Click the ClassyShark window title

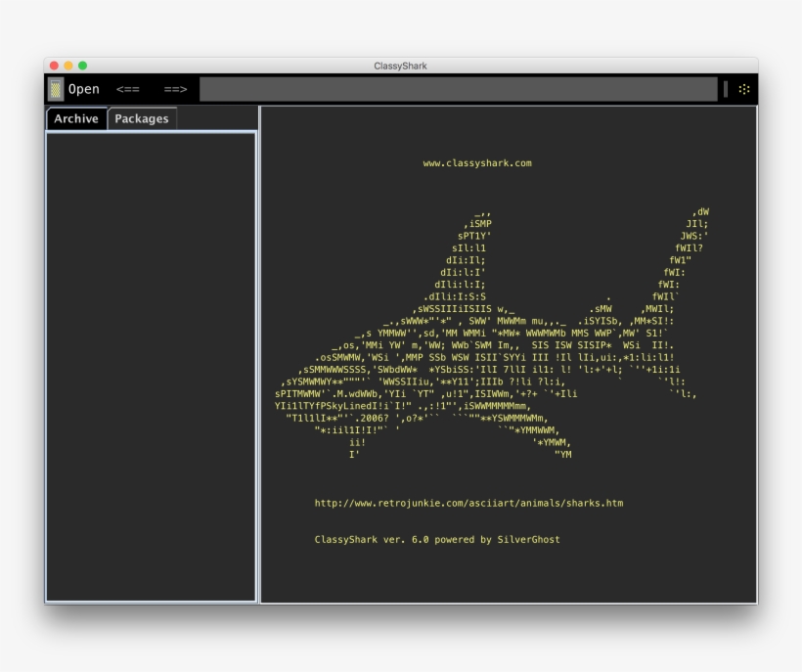[400, 66]
